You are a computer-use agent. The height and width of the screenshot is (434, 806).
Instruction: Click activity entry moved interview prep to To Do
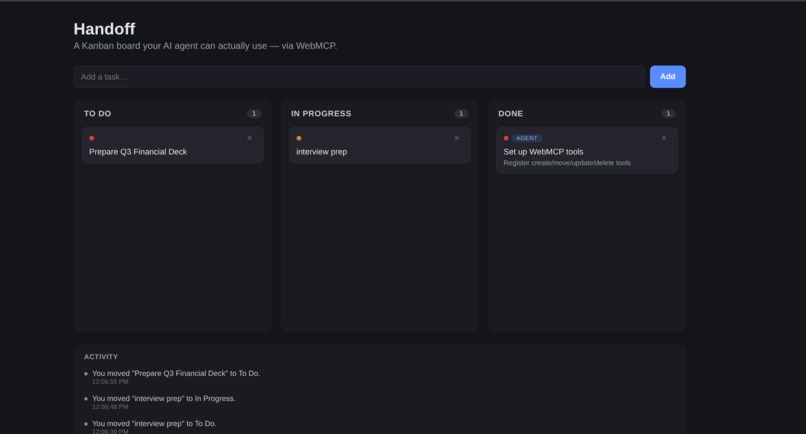coord(154,424)
